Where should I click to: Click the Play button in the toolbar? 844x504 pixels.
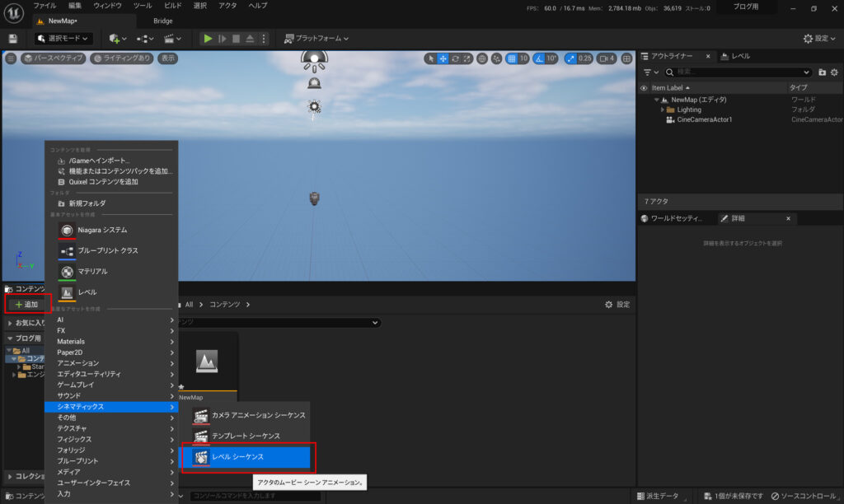click(x=208, y=39)
